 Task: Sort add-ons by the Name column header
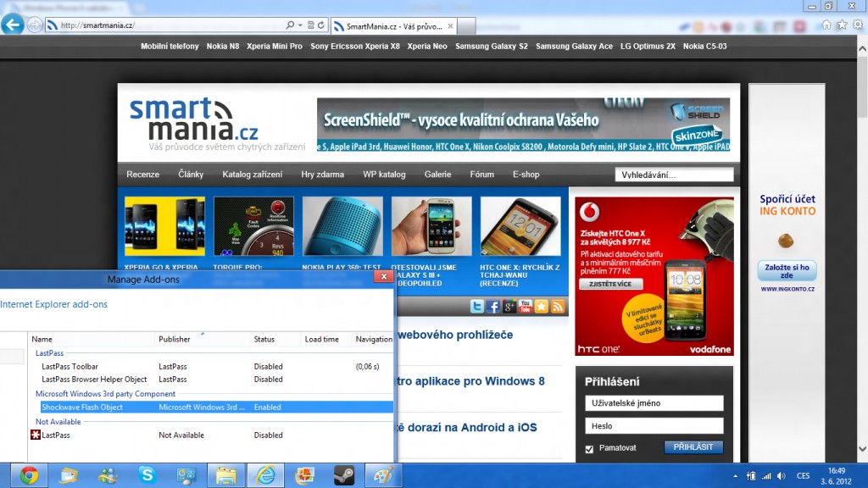92,339
